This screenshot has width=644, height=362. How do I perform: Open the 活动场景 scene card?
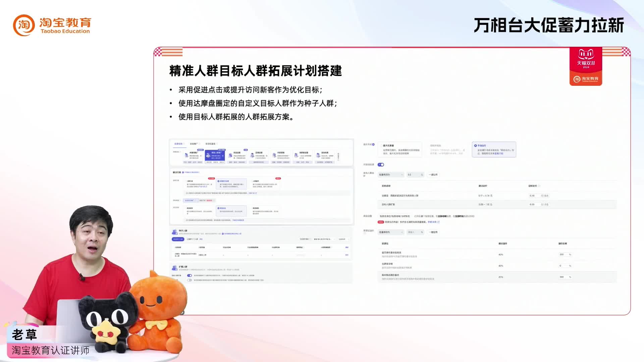(323, 155)
